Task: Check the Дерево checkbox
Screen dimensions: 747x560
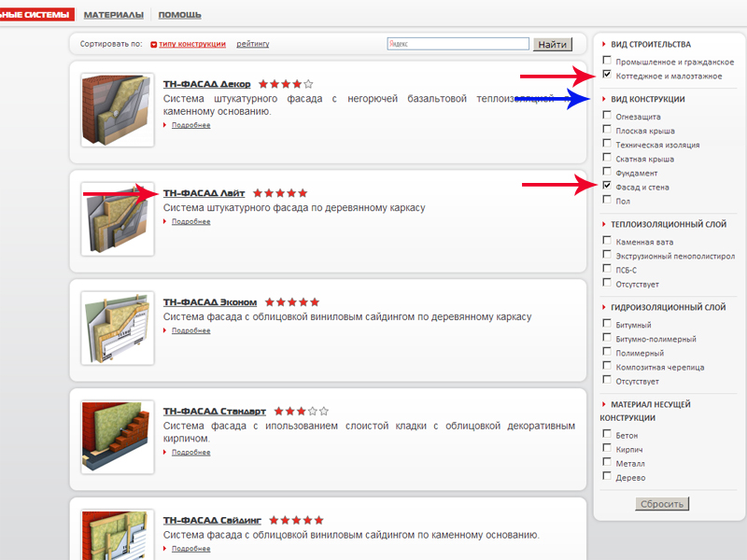Action: (x=607, y=476)
